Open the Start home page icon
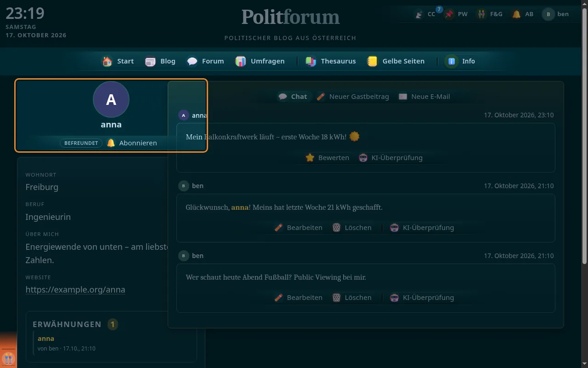The height and width of the screenshot is (368, 588). point(107,61)
